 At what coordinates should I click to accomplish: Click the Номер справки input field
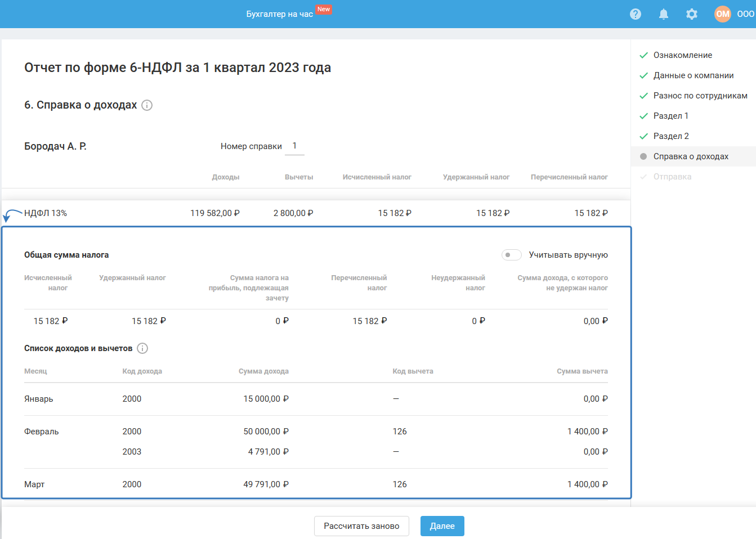[x=294, y=146]
